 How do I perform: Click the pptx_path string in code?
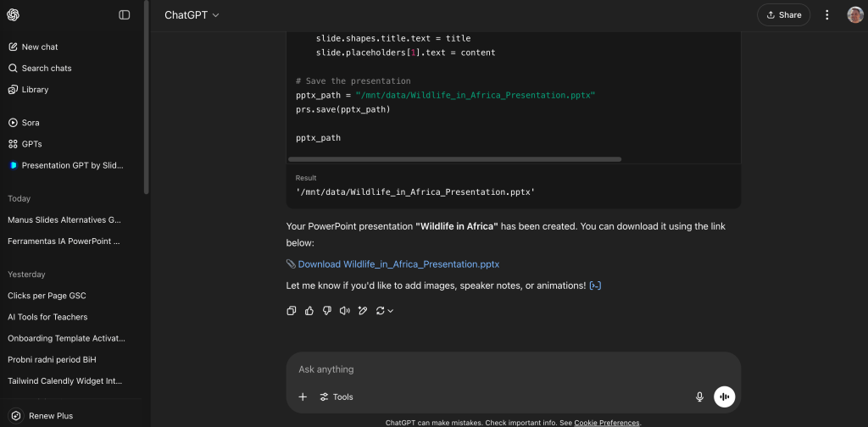coord(476,95)
